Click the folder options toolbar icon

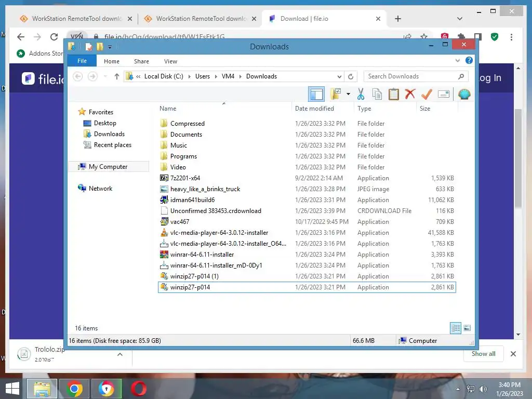[x=336, y=94]
